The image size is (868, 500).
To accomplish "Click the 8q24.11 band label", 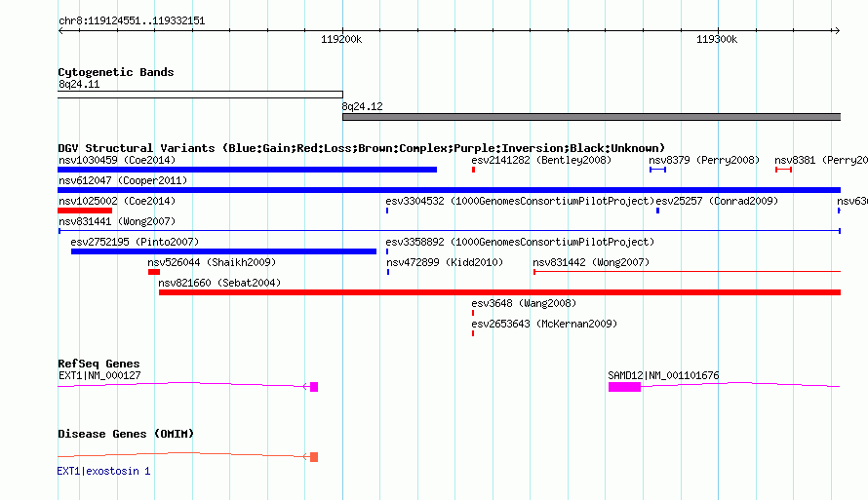I will 79,85.
